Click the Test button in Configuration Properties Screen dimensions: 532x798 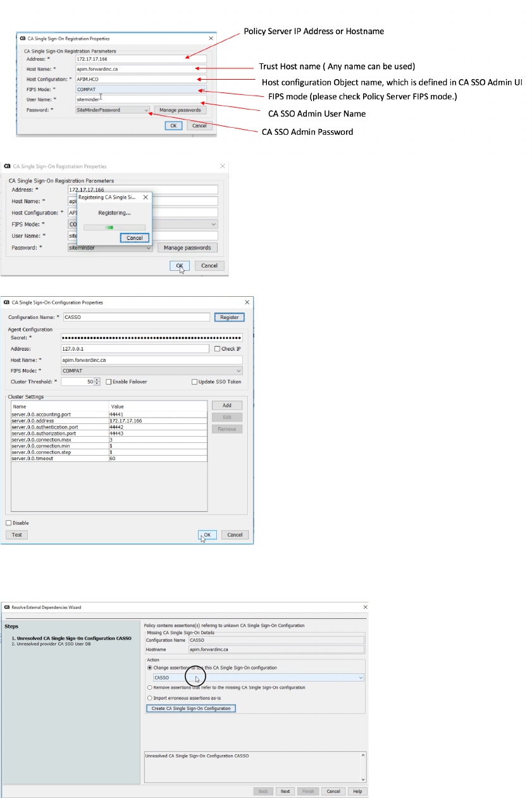click(17, 535)
